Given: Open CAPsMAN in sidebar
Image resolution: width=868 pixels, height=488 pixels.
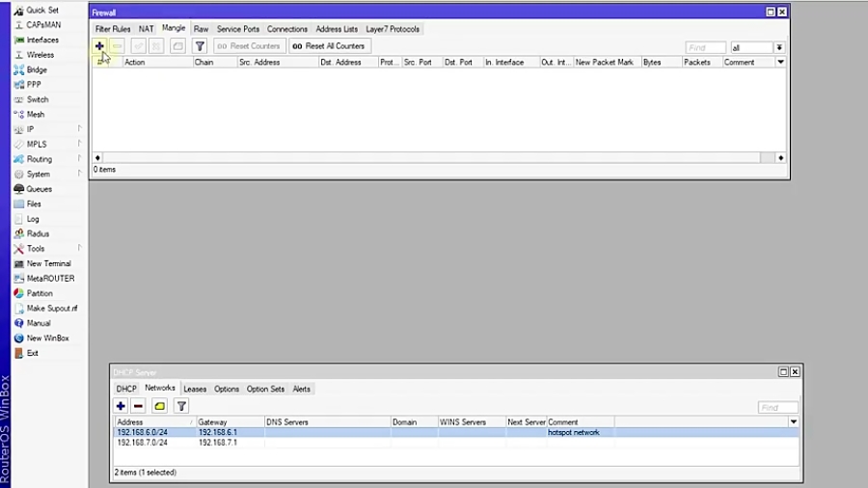Looking at the screenshot, I should click(x=43, y=25).
